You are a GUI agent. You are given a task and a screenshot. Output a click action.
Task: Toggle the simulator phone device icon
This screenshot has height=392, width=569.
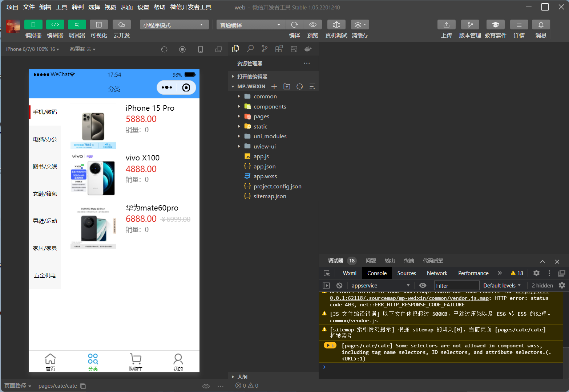pos(201,49)
